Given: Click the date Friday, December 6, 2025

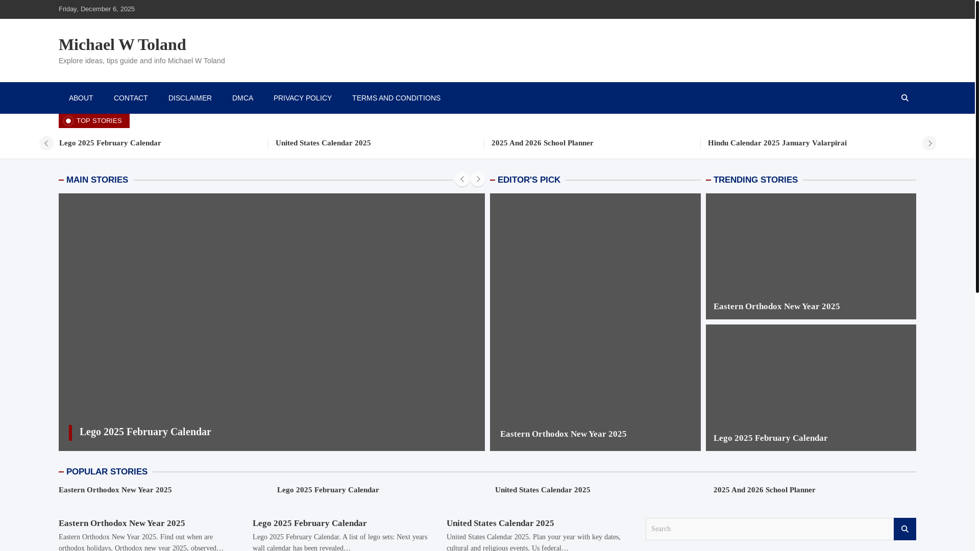Looking at the screenshot, I should click(x=96, y=9).
